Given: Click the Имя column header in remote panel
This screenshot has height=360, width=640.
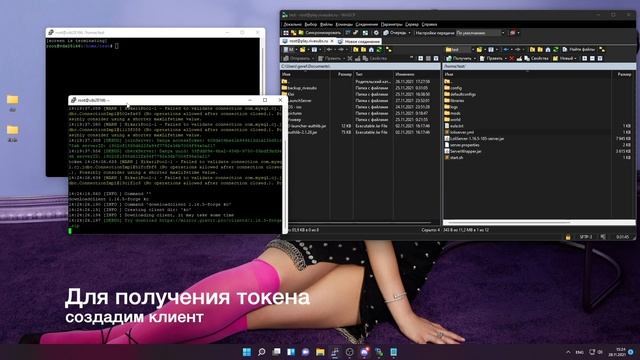Looking at the screenshot, I should tap(527, 74).
